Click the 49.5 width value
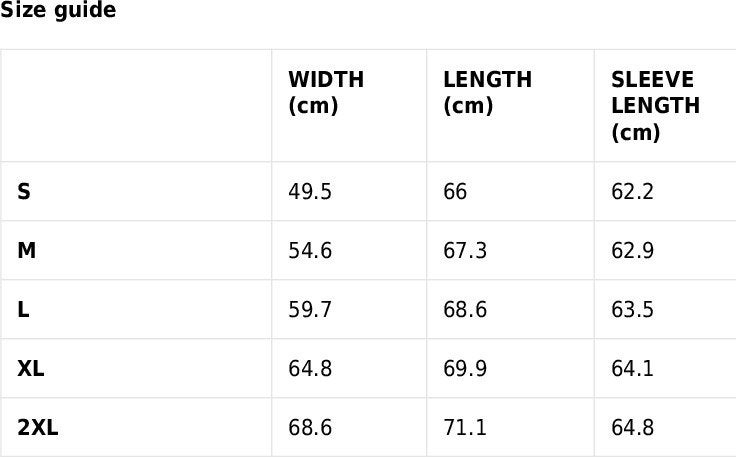Image resolution: width=736 pixels, height=457 pixels. [x=310, y=191]
